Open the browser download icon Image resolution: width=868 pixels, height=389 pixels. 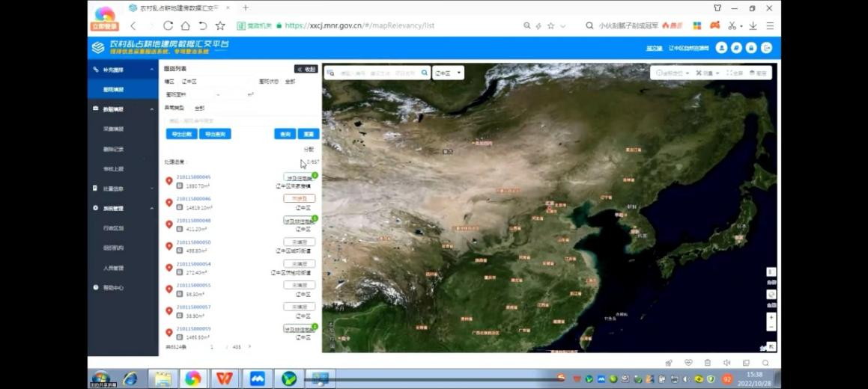pos(753,25)
